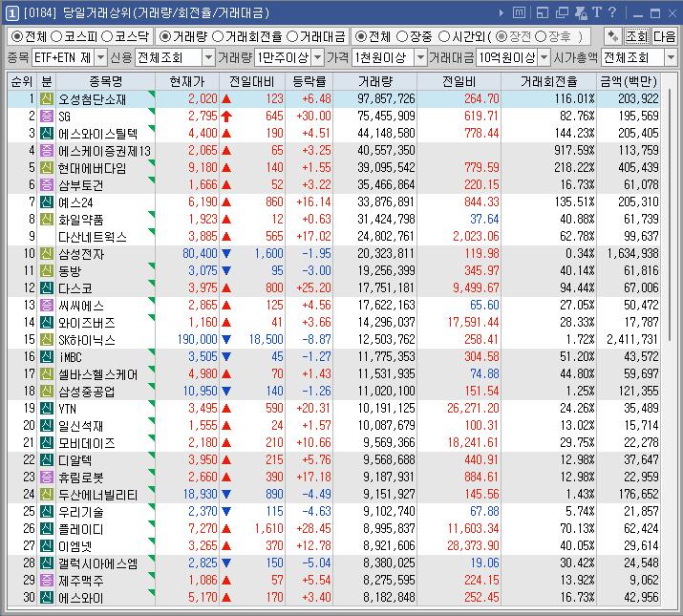Image resolution: width=683 pixels, height=616 pixels.
Task: Click the 증 badge next to 에스케이증권제13
Action: (47, 150)
